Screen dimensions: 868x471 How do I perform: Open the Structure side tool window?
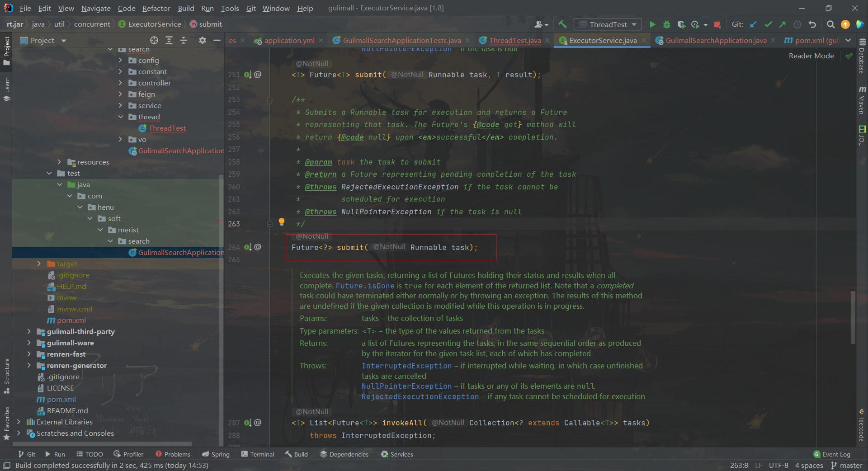[x=7, y=376]
